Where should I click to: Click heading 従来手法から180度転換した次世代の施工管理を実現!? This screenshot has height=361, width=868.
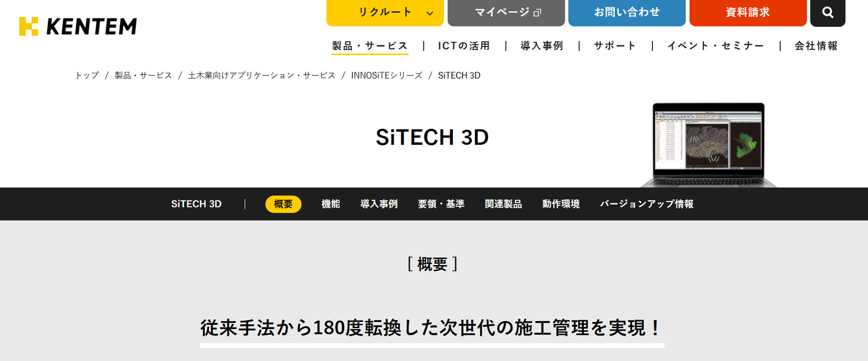[432, 328]
